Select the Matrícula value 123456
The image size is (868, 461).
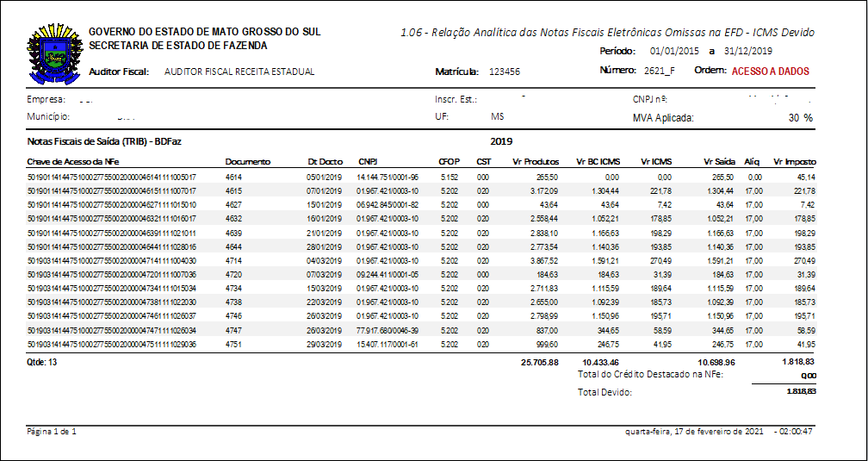[x=504, y=72]
